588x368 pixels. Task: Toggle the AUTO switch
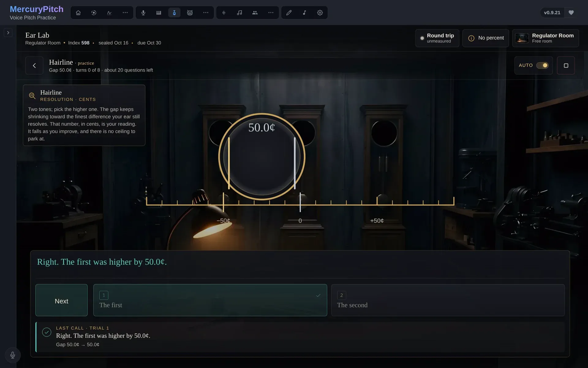click(x=542, y=65)
